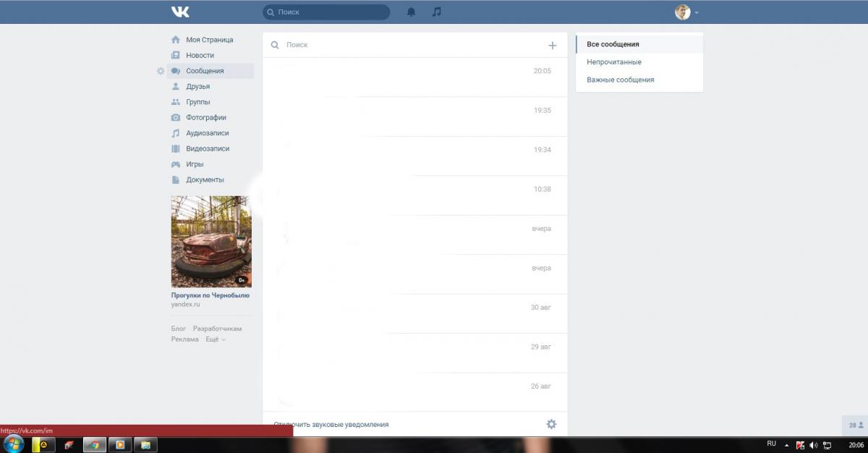868x453 pixels.
Task: Go to Моя Страница
Action: pyautogui.click(x=210, y=40)
